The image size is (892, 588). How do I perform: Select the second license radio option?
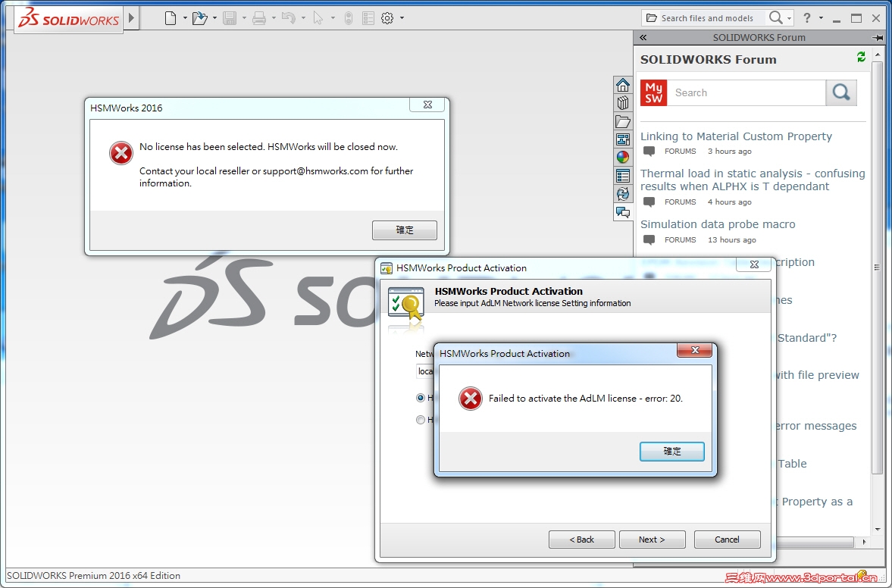pyautogui.click(x=421, y=420)
